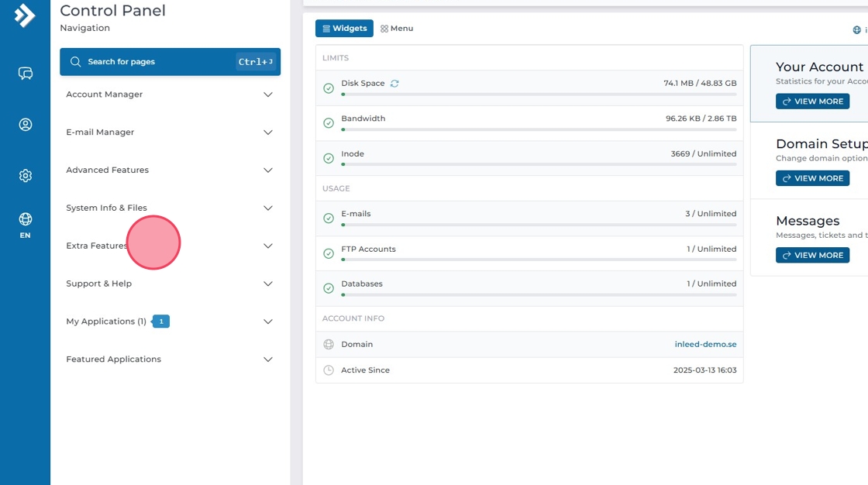This screenshot has height=485, width=868.
Task: Open the settings gear icon in sidebar
Action: 26,176
